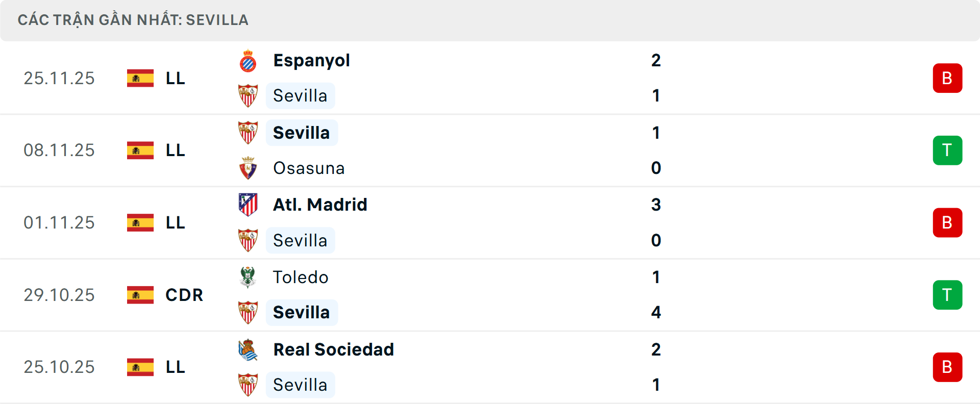Click the green T badge for Toledo match
The width and height of the screenshot is (980, 404).
(x=947, y=295)
